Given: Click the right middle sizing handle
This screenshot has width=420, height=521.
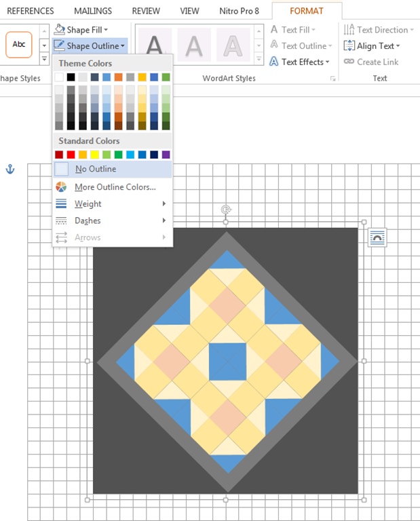Looking at the screenshot, I should [364, 361].
